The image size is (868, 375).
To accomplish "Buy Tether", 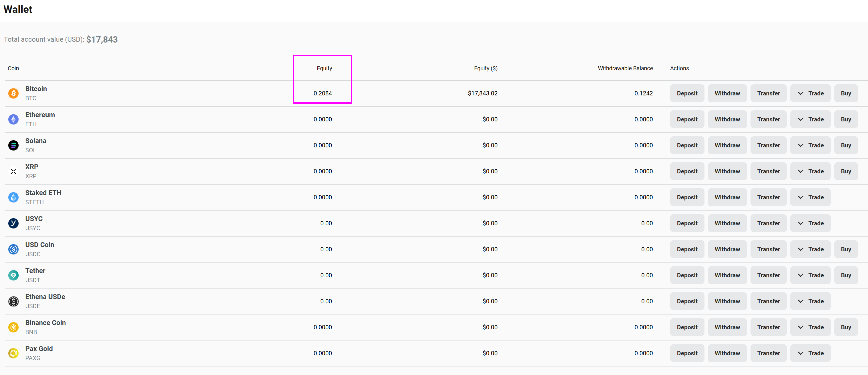I will click(846, 275).
